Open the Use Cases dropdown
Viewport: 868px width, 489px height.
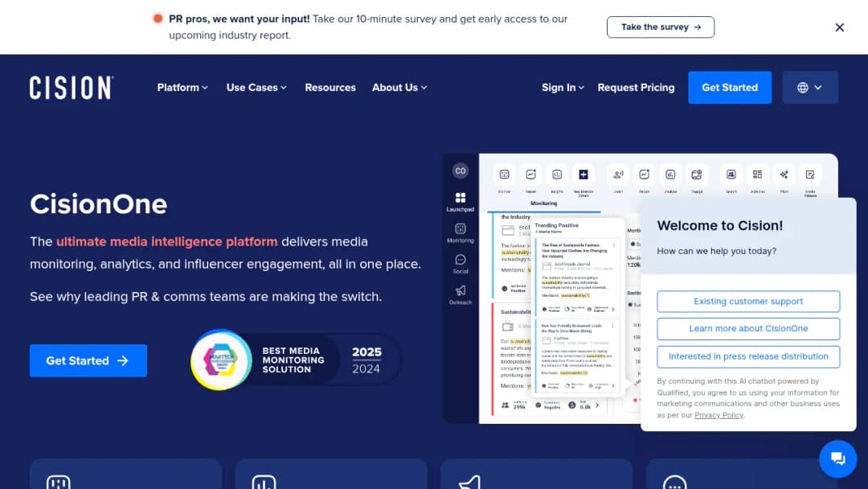tap(256, 88)
